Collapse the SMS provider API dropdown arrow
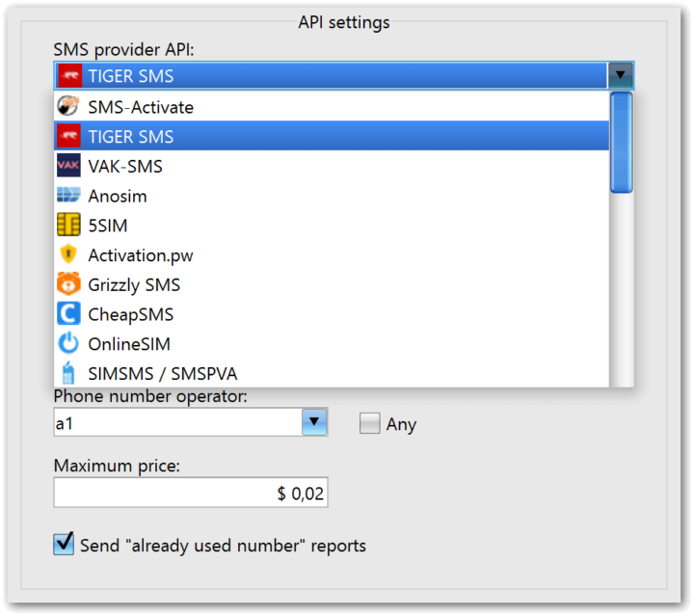Viewport: 694px width, 616px height. (620, 75)
